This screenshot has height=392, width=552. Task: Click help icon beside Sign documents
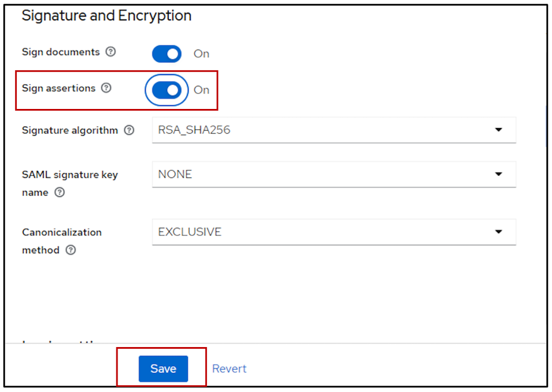pos(111,52)
